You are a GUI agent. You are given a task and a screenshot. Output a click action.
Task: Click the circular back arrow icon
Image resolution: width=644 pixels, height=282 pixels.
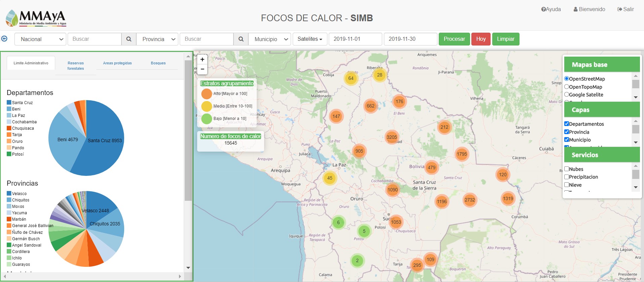click(x=4, y=39)
